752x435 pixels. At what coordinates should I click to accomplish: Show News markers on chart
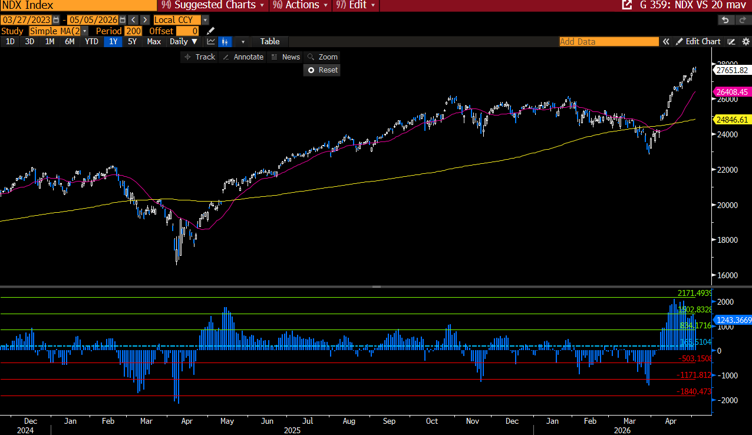coord(285,57)
